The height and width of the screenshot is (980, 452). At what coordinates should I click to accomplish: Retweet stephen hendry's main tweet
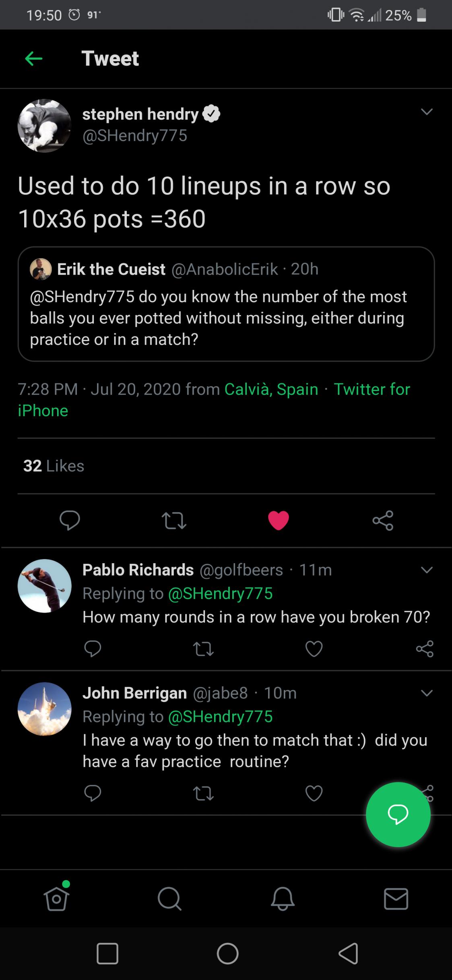(174, 520)
